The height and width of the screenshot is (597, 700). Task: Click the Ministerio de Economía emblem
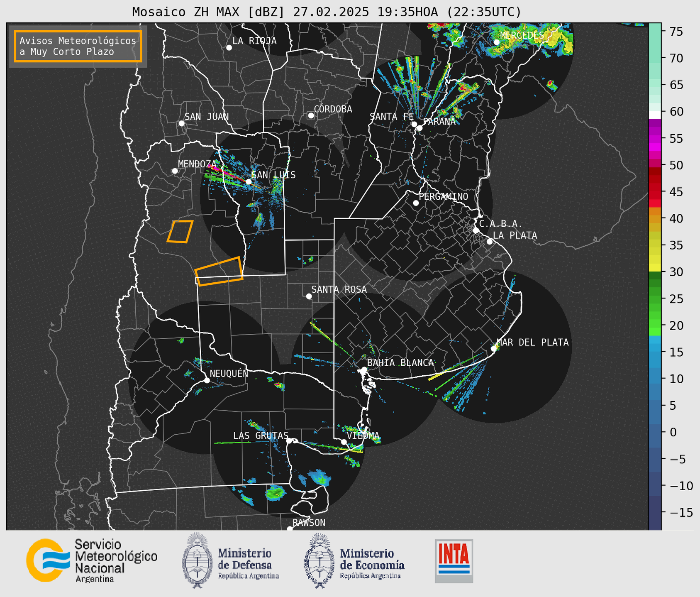[318, 560]
